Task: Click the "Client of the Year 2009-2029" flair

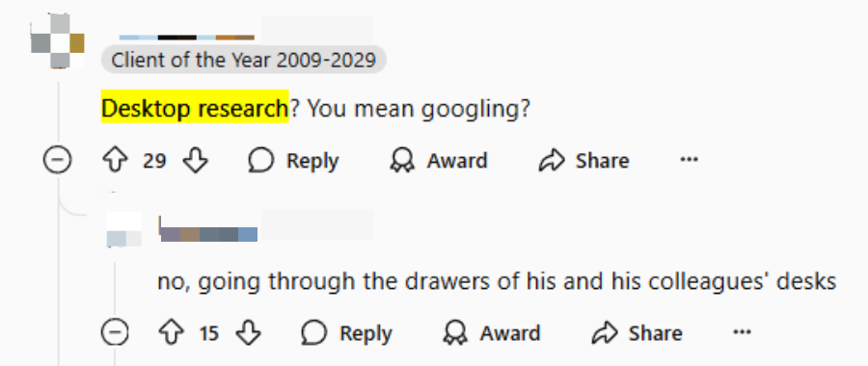Action: [x=244, y=60]
